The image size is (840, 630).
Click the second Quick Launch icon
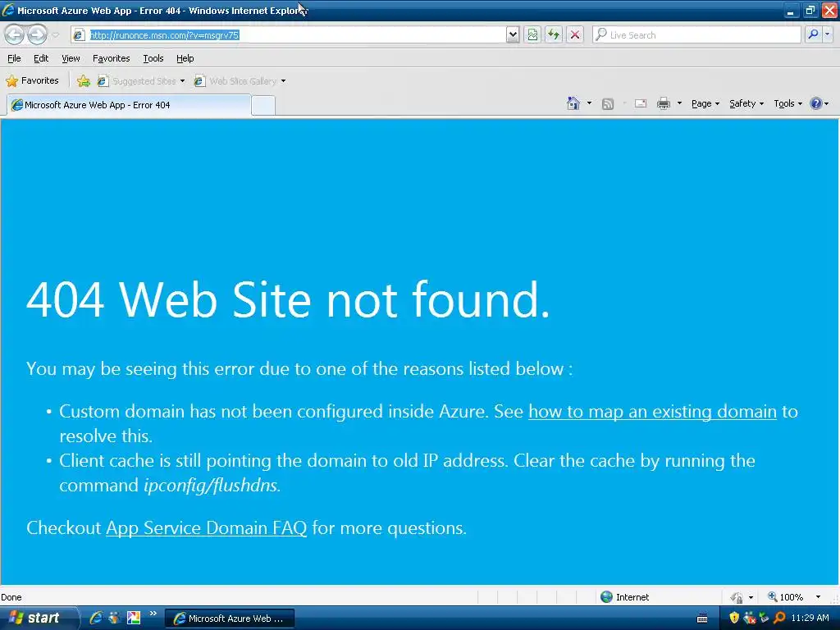click(x=114, y=618)
